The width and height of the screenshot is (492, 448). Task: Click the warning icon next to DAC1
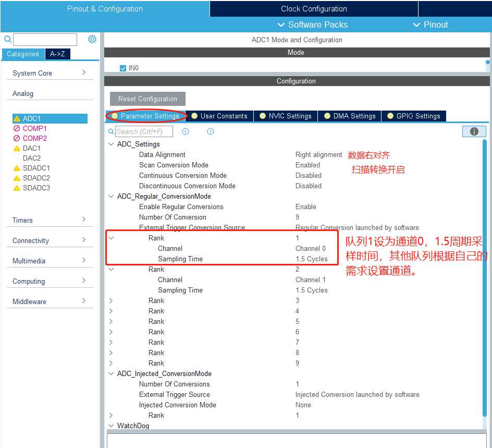(x=17, y=149)
